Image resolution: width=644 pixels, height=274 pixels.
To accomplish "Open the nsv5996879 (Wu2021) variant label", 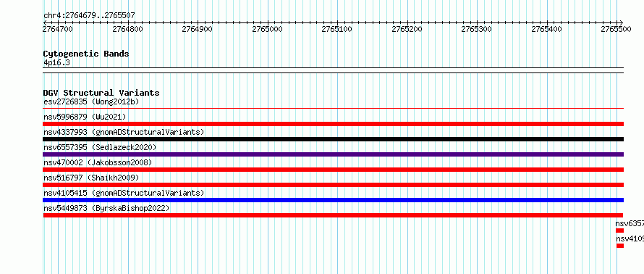I will (x=85, y=117).
